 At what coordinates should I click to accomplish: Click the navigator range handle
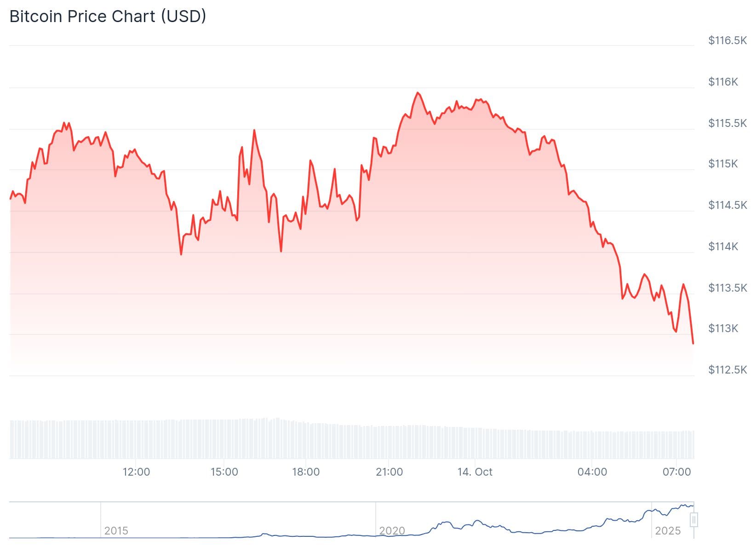[x=694, y=520]
